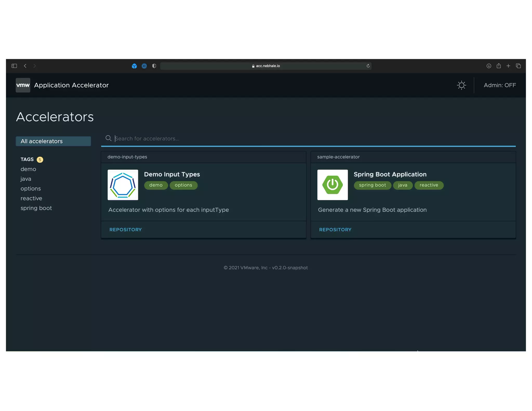Click the sample-accelerator card header
Image resolution: width=532 pixels, height=411 pixels.
[x=413, y=157]
